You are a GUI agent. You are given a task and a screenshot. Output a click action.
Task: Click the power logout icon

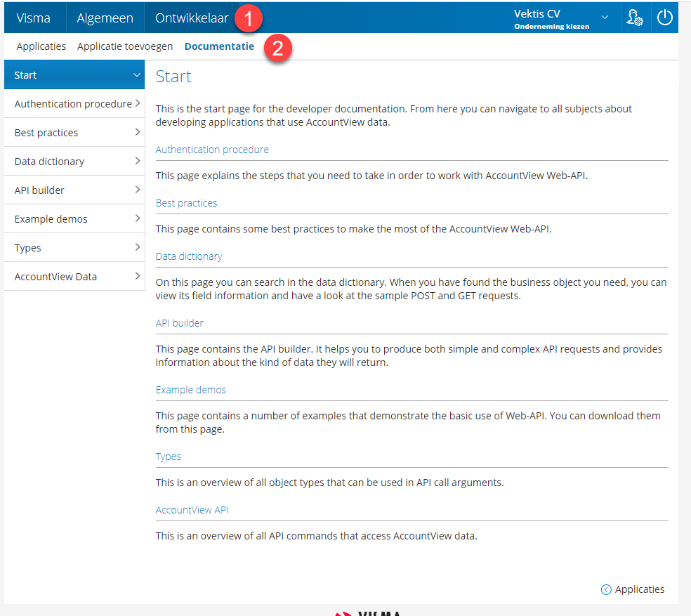click(665, 18)
